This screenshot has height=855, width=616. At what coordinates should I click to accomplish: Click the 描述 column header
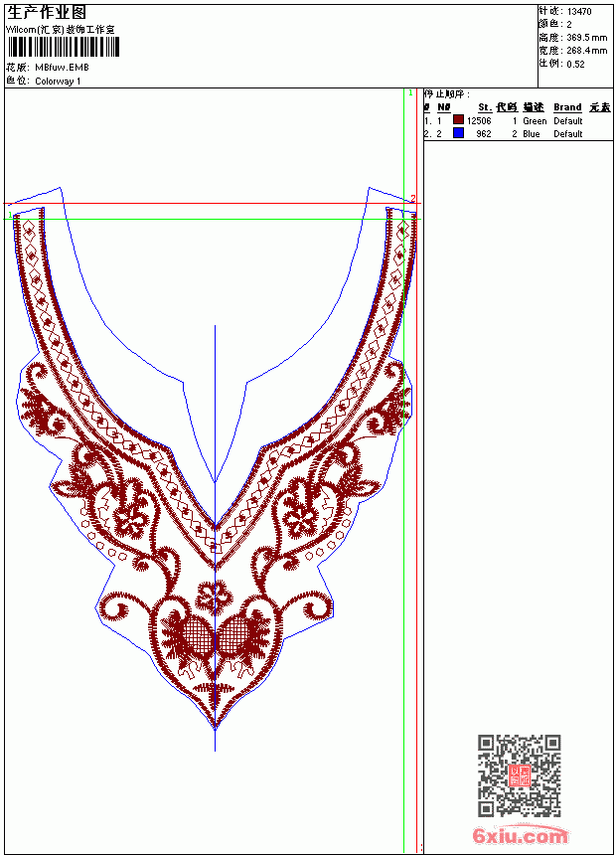(x=534, y=107)
